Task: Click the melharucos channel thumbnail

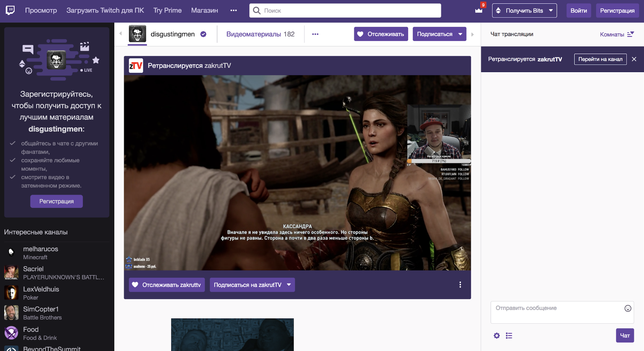Action: coord(11,251)
